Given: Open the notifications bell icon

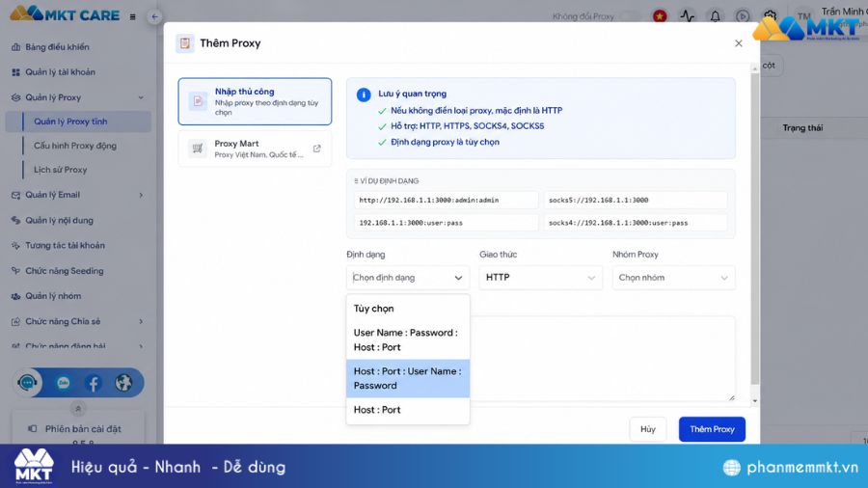Looking at the screenshot, I should click(x=716, y=16).
